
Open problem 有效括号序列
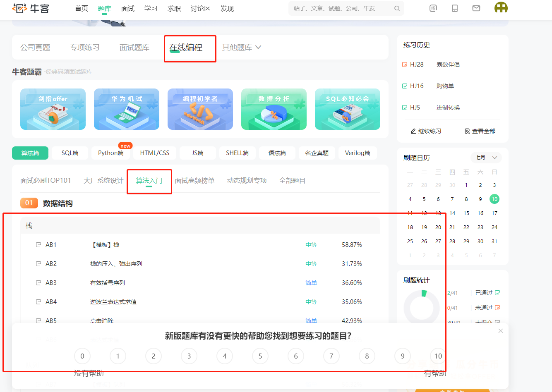point(108,283)
